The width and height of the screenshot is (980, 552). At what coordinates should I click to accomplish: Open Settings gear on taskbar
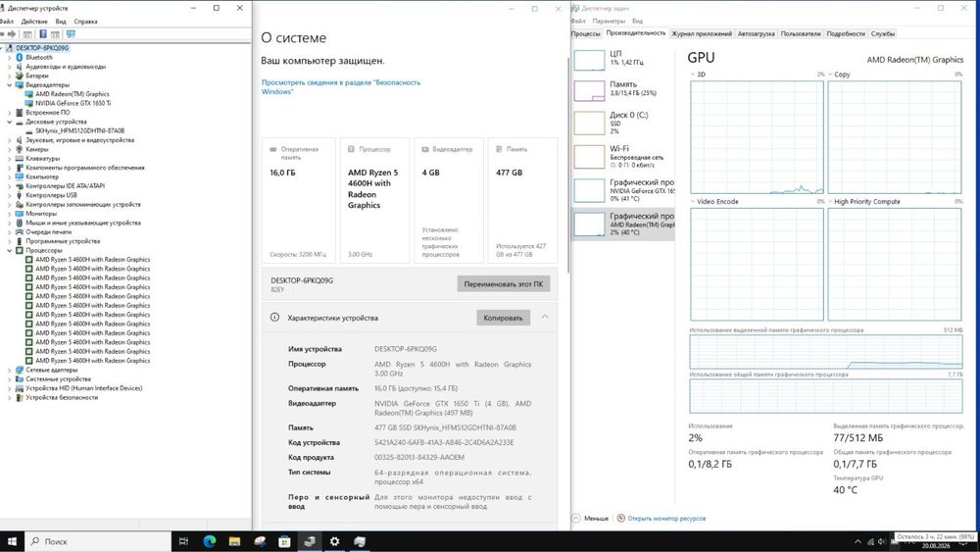(334, 541)
